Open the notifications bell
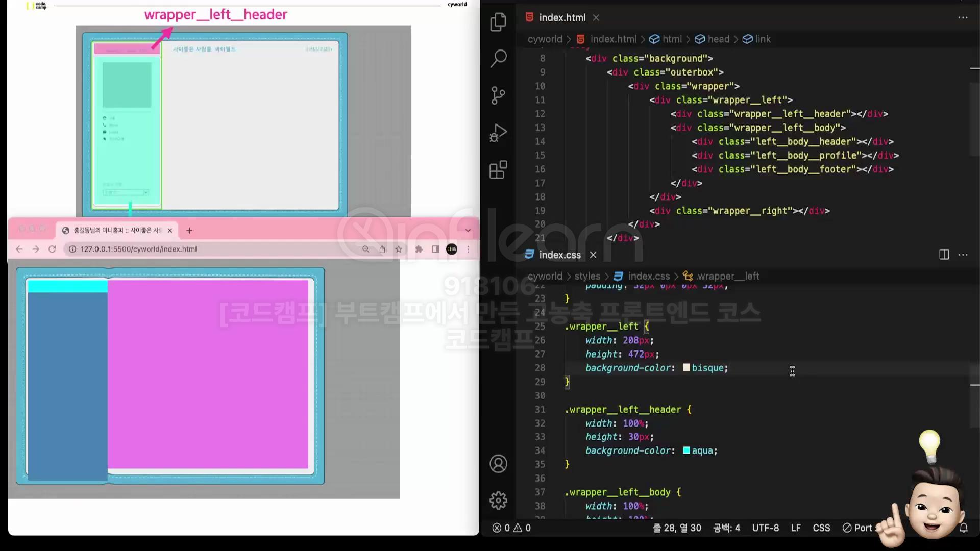This screenshot has width=980, height=551. [x=964, y=528]
